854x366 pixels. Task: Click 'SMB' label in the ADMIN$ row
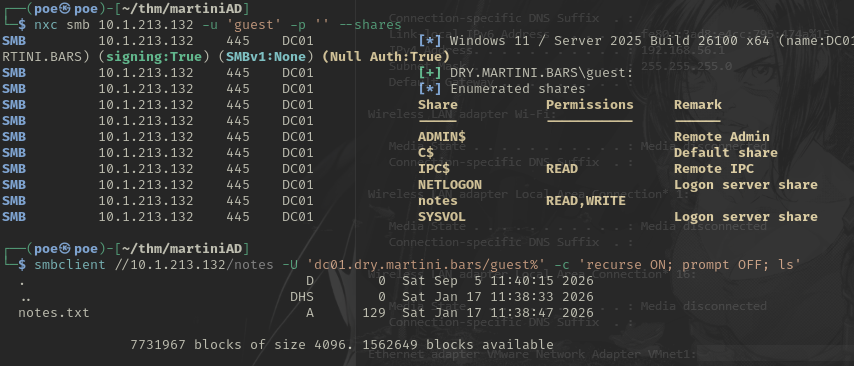pos(14,137)
